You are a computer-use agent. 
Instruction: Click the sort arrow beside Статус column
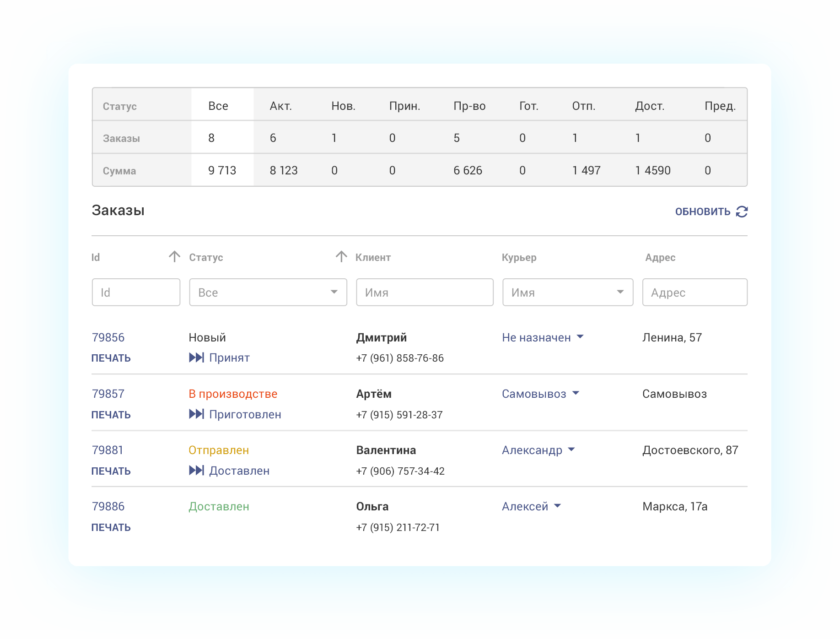coord(341,256)
